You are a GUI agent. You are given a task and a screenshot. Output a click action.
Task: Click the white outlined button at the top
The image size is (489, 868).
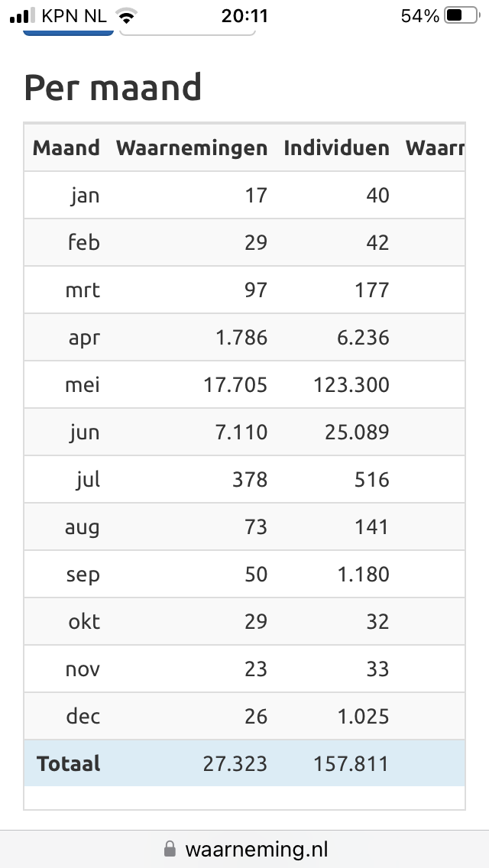[x=187, y=33]
